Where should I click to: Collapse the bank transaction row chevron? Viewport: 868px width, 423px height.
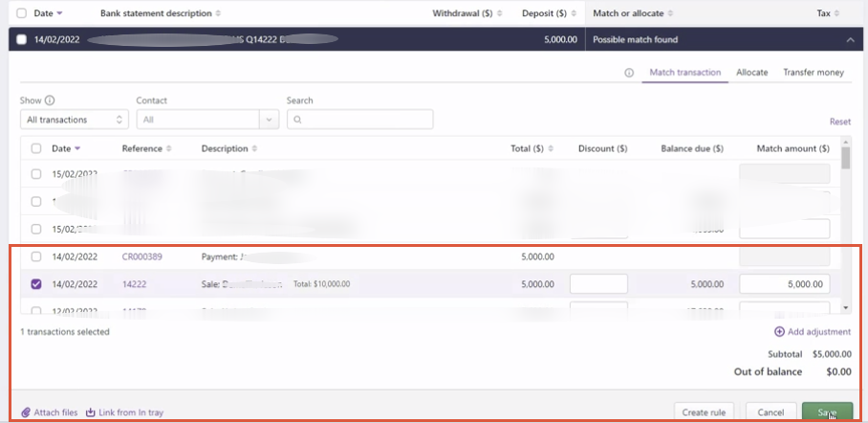[850, 39]
